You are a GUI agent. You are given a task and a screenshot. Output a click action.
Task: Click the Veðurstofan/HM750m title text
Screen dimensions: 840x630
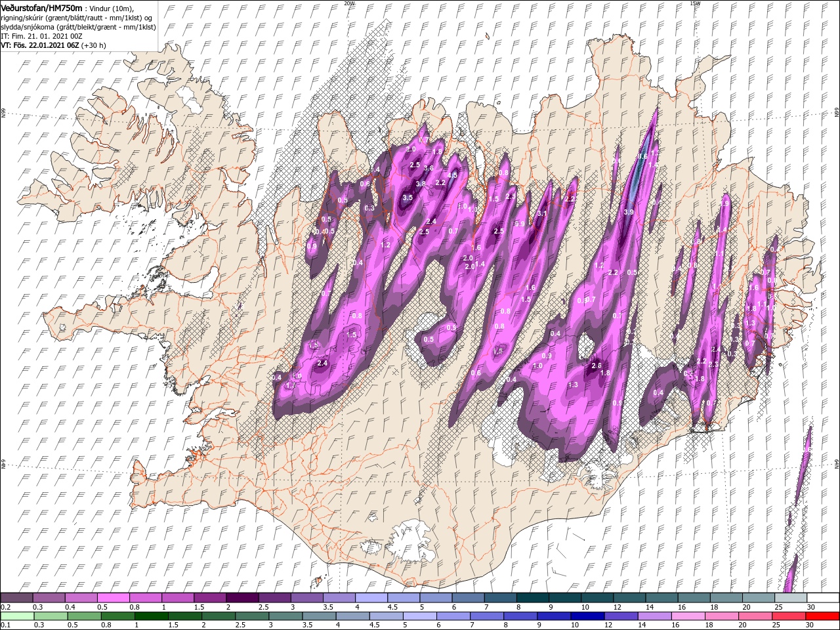click(x=41, y=7)
